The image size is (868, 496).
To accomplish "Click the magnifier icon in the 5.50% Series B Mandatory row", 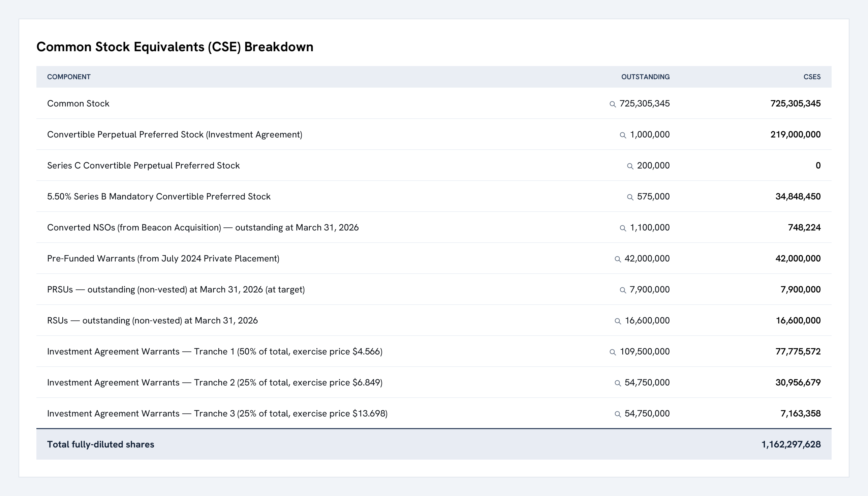I will [630, 197].
